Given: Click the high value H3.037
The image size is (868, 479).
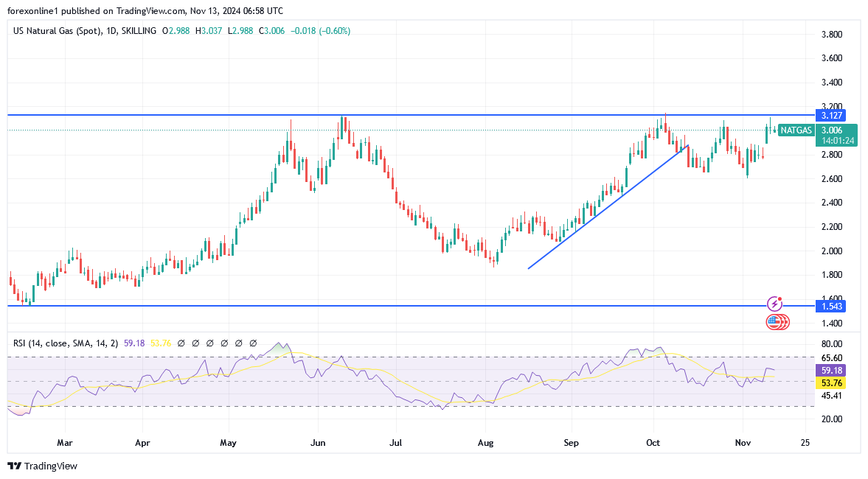Looking at the screenshot, I should [208, 31].
